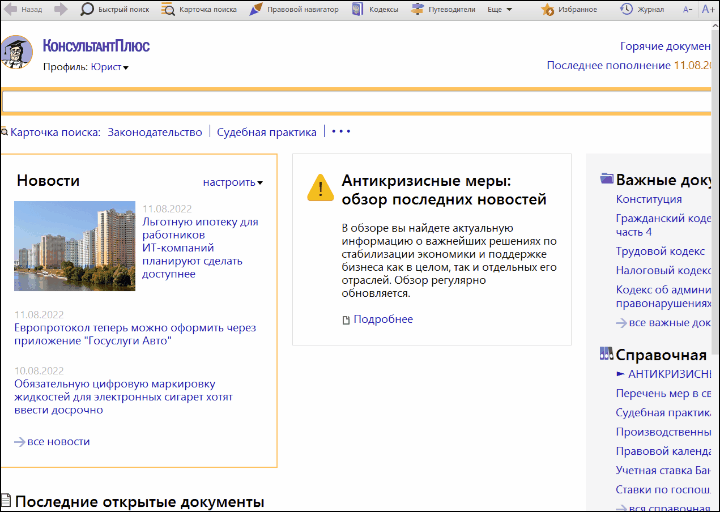The height and width of the screenshot is (512, 720).
Task: Click the Избранное toolbar label
Action: point(578,10)
